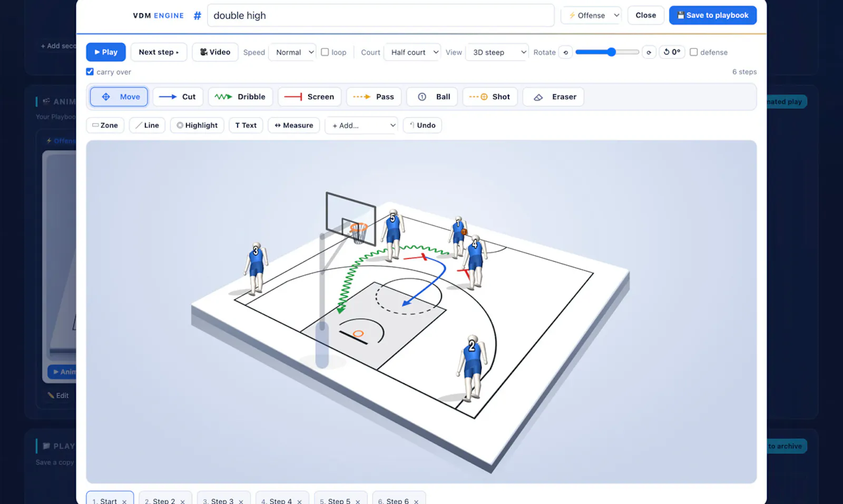Uncheck the carry over checkbox
The image size is (843, 504).
pyautogui.click(x=90, y=72)
